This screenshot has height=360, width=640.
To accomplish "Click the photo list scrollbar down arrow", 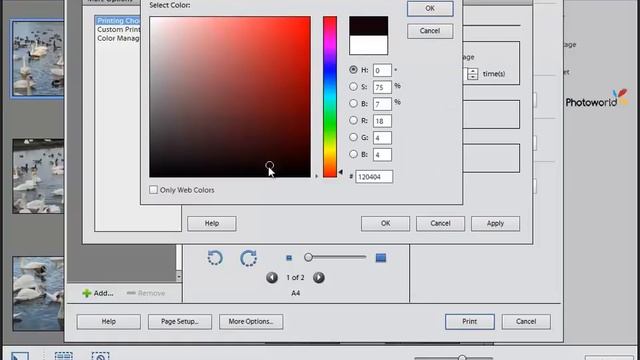I will 179,276.
